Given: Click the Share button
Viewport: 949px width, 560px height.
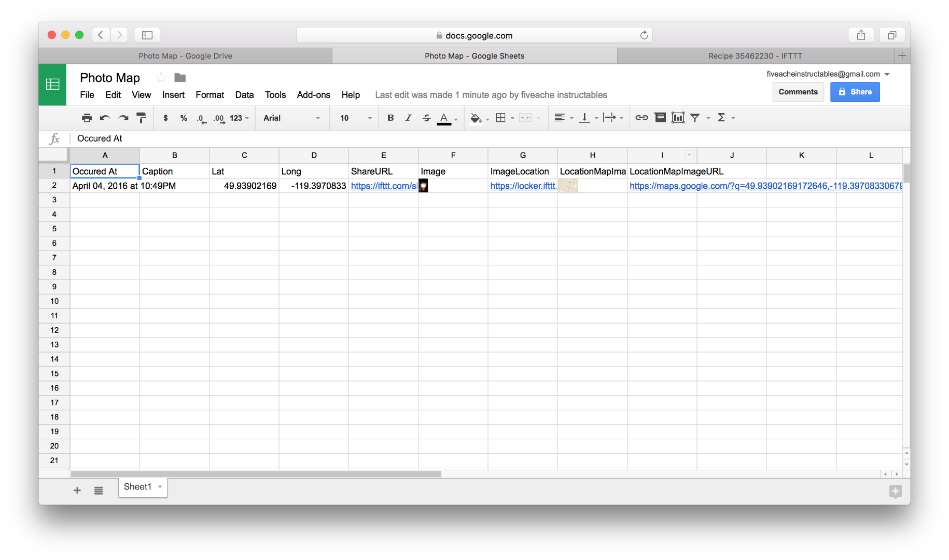Looking at the screenshot, I should pyautogui.click(x=855, y=92).
